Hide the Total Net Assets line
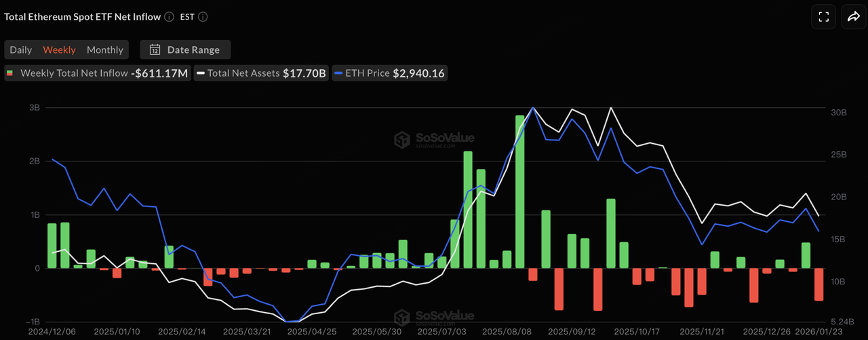This screenshot has height=340, width=868. tap(262, 73)
